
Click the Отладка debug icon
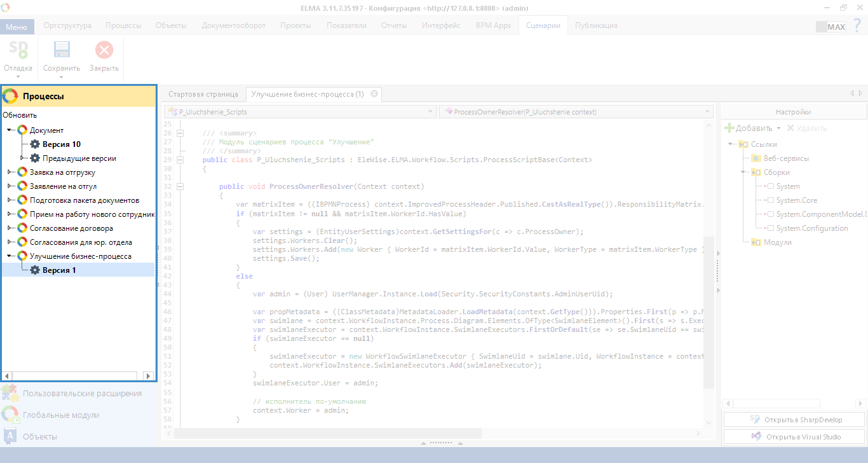18,51
